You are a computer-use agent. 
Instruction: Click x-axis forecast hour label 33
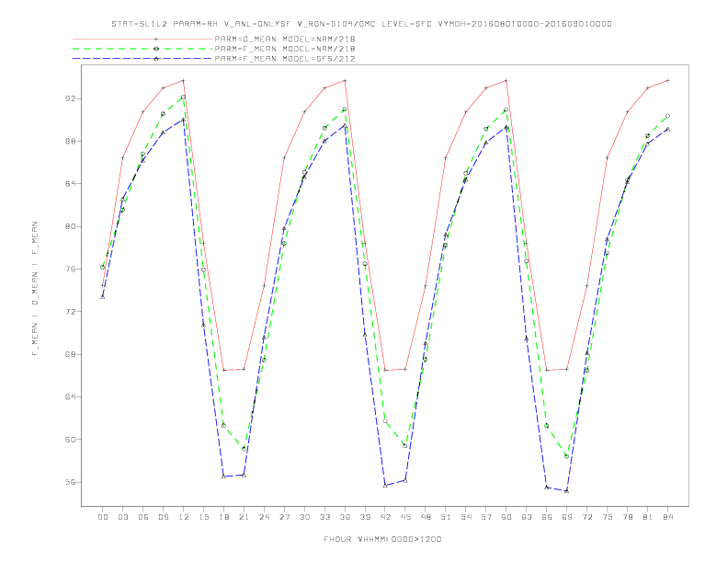pos(324,517)
